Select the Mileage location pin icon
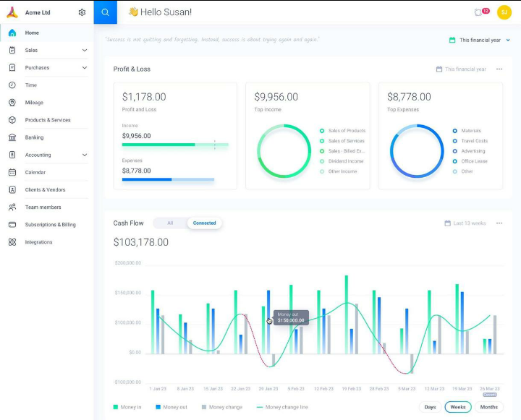Viewport: 521px width, 420px height. (x=12, y=103)
